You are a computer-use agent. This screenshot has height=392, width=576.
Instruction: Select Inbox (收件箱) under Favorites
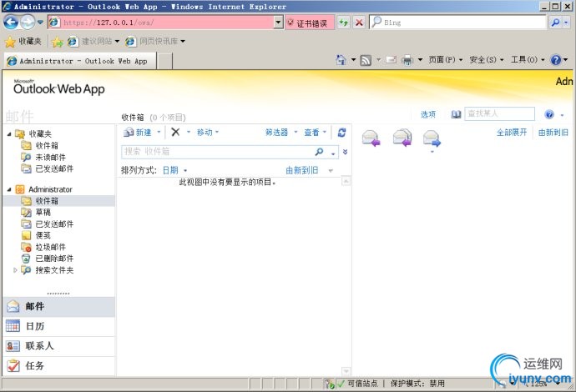pos(47,146)
